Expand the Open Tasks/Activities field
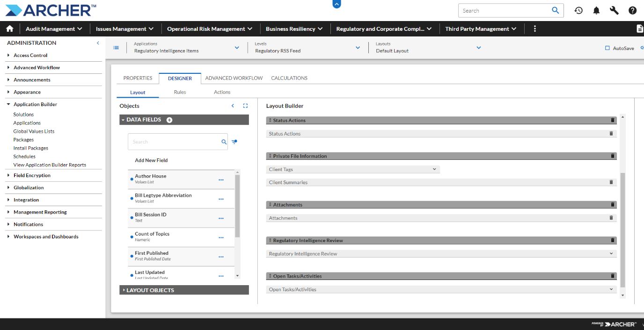Screen dimensions: 644x330 click(611, 289)
